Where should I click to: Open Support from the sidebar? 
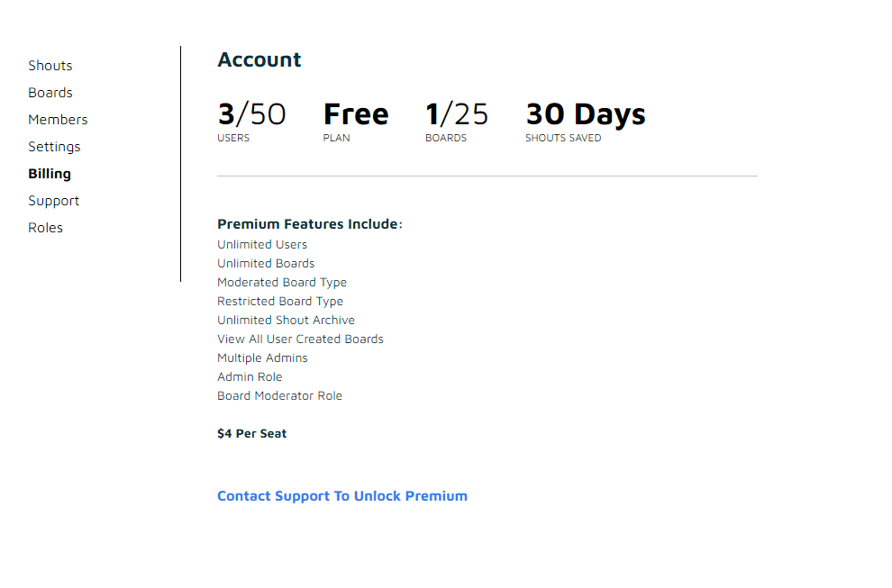[x=53, y=201]
